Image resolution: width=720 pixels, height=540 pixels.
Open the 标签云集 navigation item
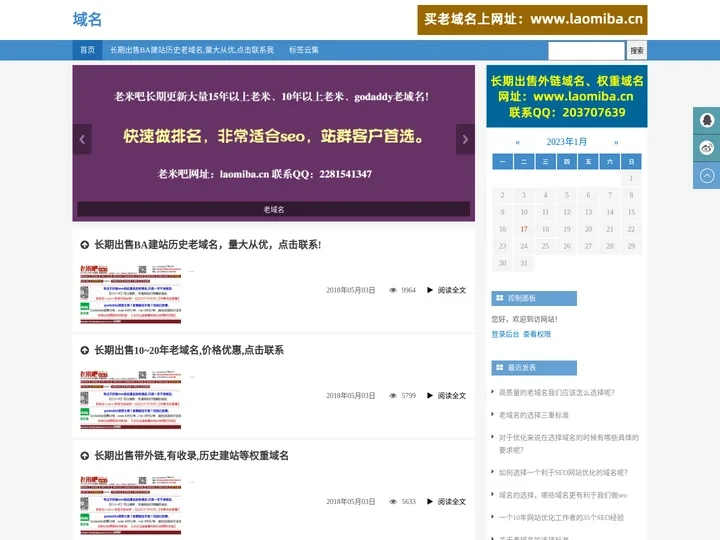(x=304, y=50)
